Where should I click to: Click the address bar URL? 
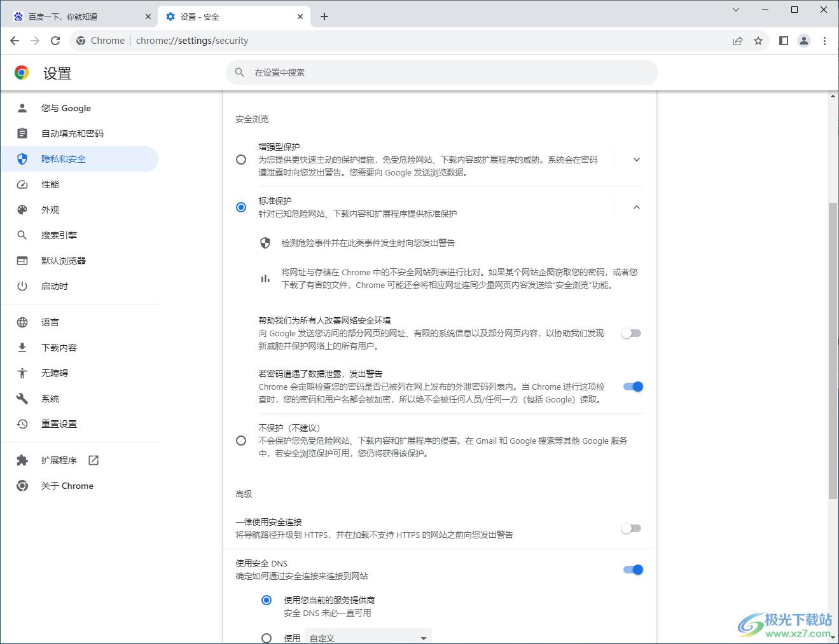[192, 41]
